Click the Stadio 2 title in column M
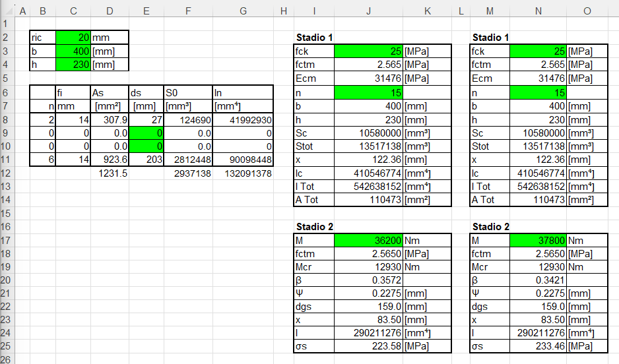The image size is (619, 364). [492, 227]
